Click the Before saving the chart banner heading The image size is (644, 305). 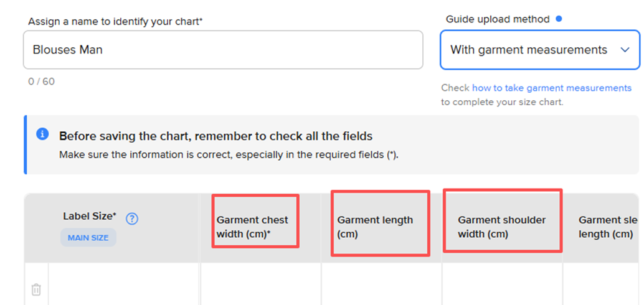[x=215, y=135]
